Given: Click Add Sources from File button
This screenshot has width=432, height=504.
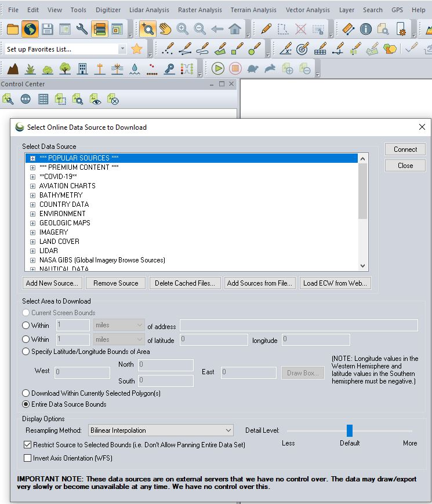Looking at the screenshot, I should [260, 283].
